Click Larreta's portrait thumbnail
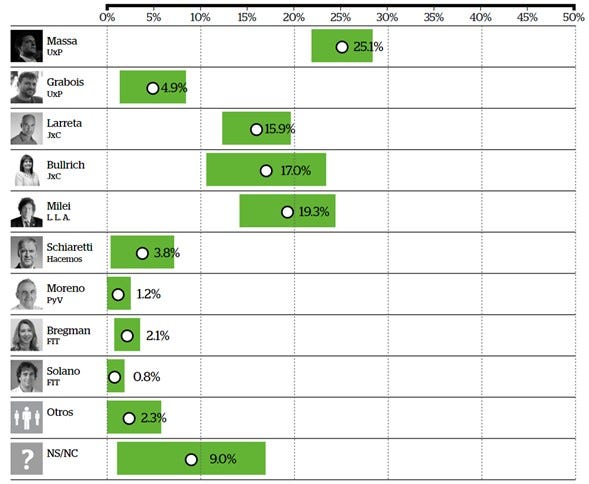The width and height of the screenshot is (589, 484). (27, 129)
